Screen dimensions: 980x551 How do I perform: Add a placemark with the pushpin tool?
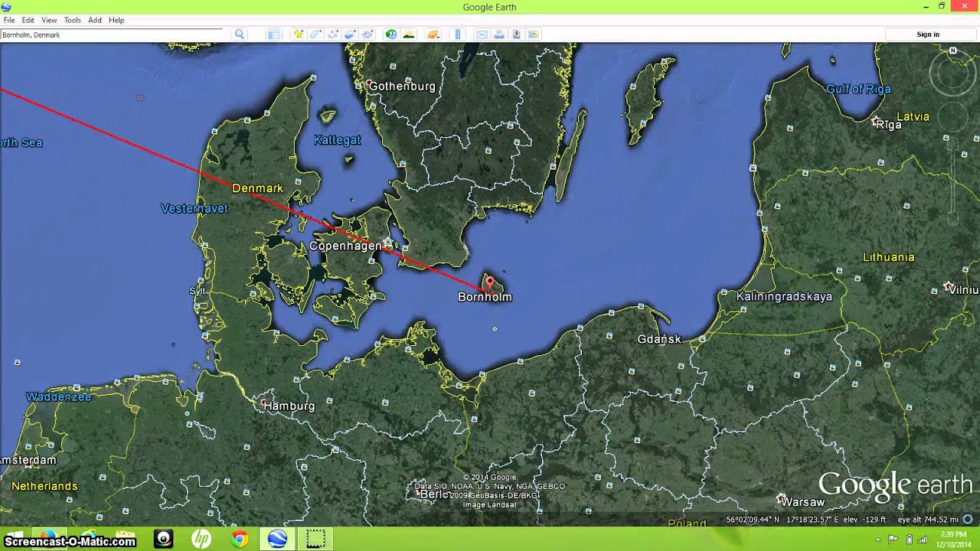click(297, 34)
